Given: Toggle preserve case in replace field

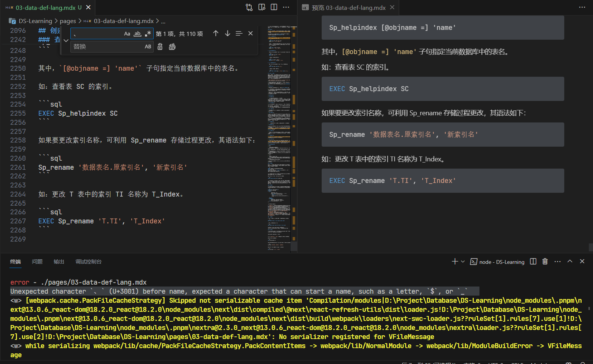Looking at the screenshot, I should (148, 46).
